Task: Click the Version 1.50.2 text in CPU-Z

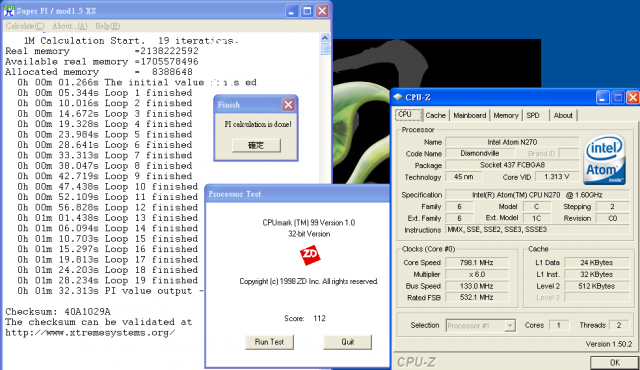Action: [609, 344]
